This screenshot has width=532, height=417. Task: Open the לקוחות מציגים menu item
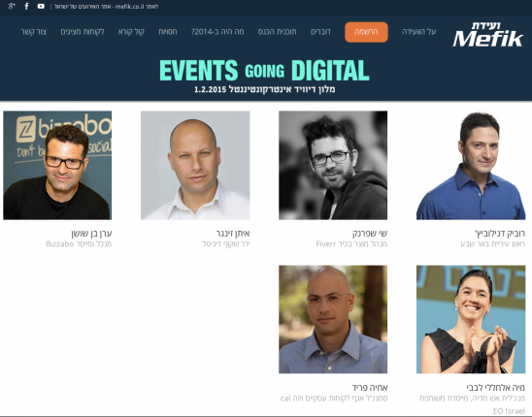click(83, 32)
